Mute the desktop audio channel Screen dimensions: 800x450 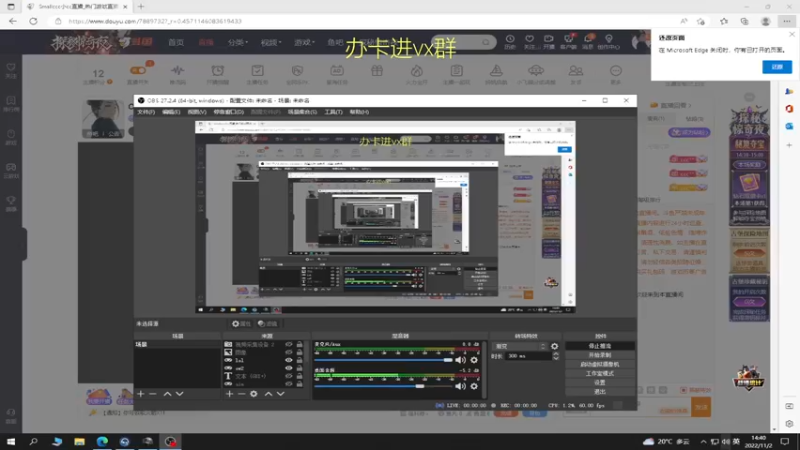pos(460,386)
